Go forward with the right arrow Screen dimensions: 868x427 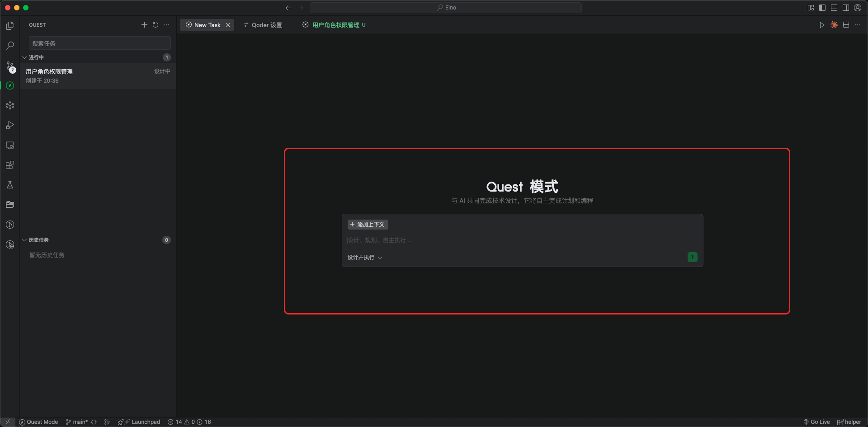(x=300, y=8)
